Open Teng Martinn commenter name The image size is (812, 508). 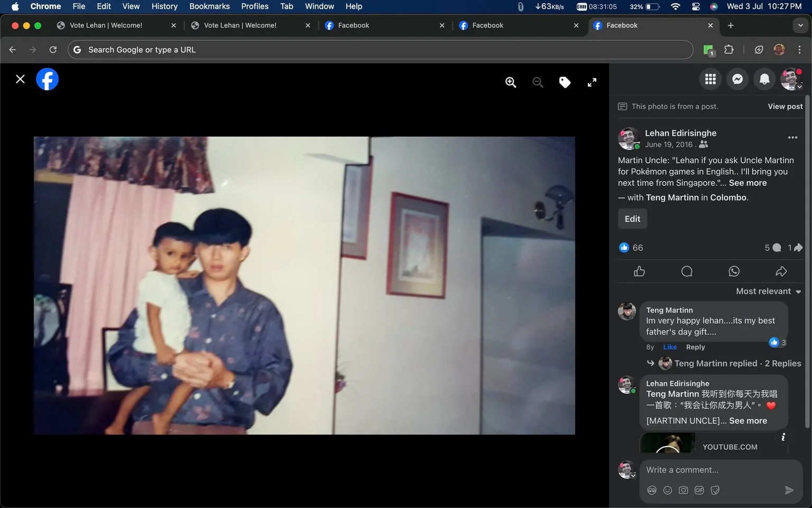(669, 310)
